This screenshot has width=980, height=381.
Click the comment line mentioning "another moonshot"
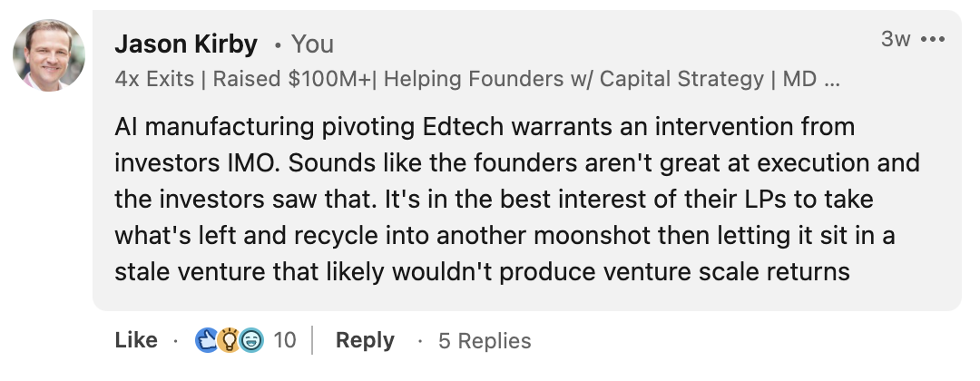pyautogui.click(x=505, y=235)
